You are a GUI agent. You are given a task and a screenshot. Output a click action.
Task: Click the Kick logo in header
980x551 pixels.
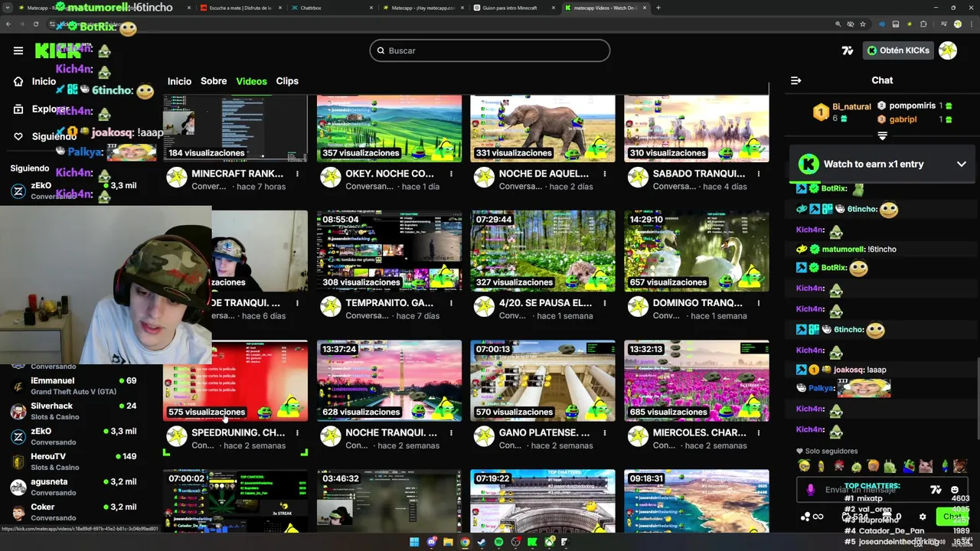[x=57, y=51]
